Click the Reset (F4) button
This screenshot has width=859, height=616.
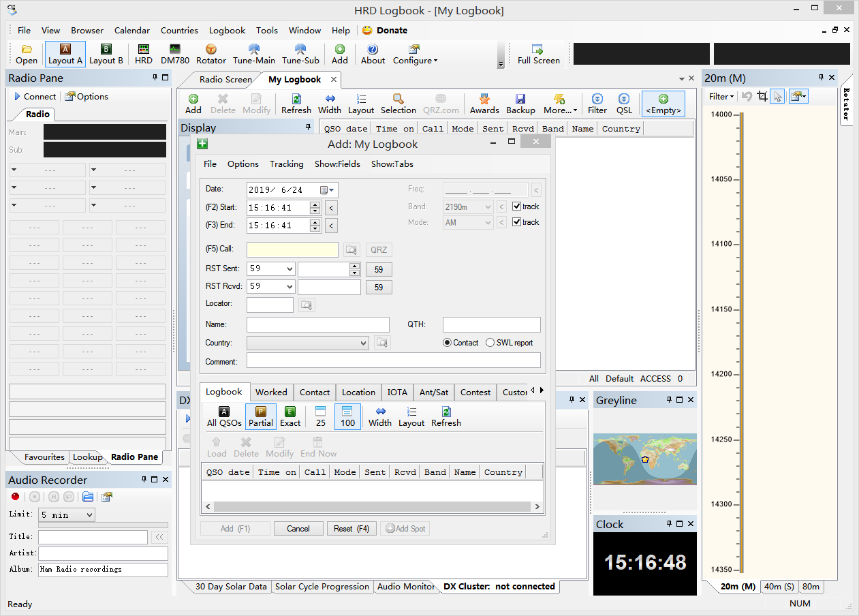coord(352,529)
